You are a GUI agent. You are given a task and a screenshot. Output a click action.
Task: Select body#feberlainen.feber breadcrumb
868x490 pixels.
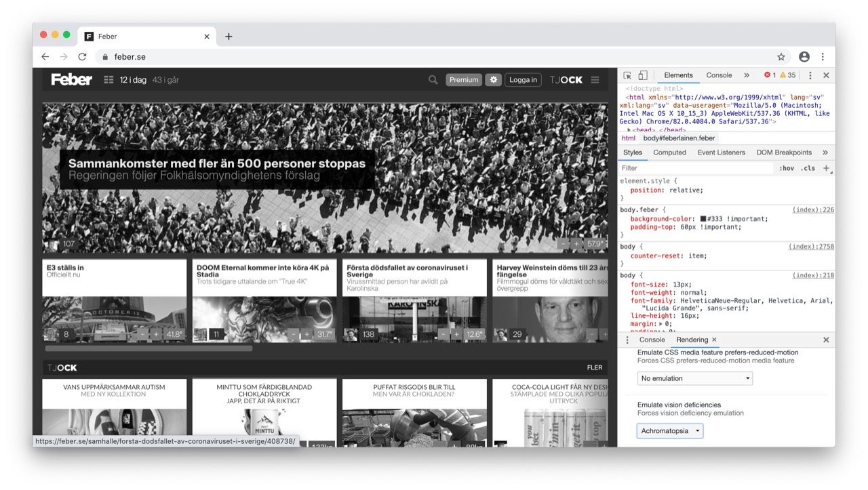679,138
